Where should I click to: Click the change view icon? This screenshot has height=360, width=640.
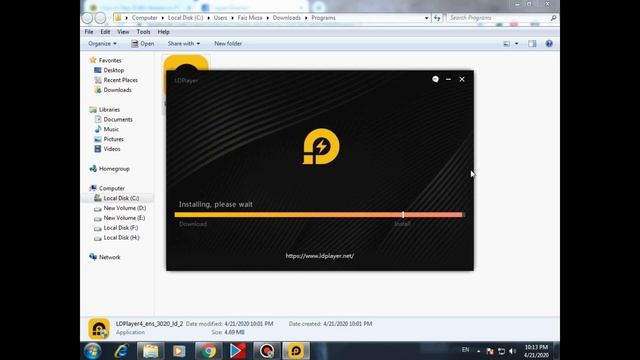click(507, 44)
